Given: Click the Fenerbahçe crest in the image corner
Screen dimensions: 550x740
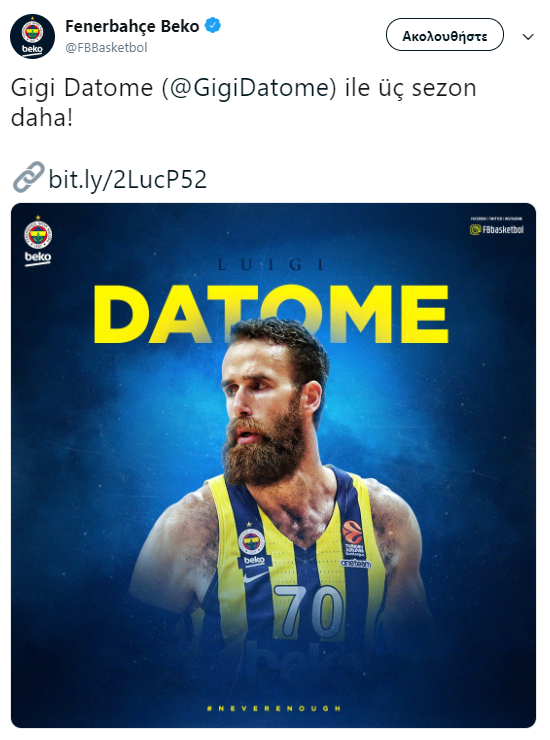Looking at the screenshot, I should pos(38,233).
